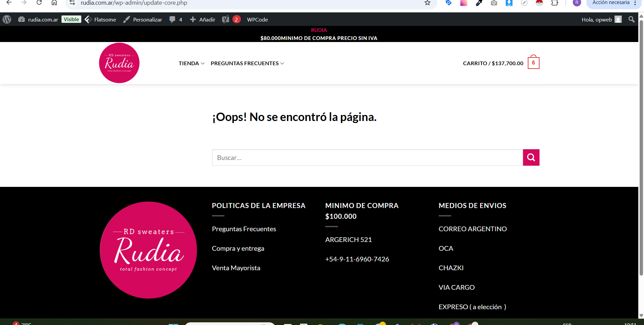Open the Flatsome admin menu

point(100,19)
